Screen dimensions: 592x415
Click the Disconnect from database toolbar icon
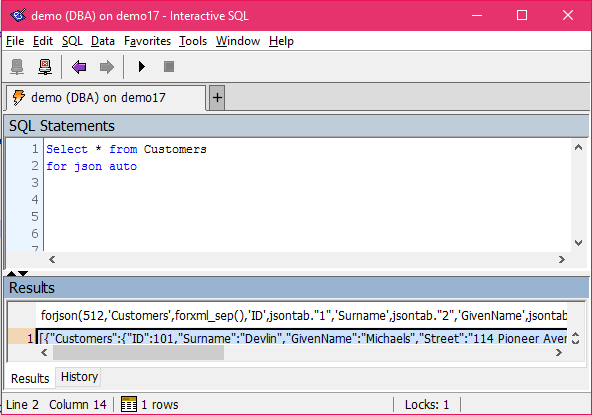point(45,67)
